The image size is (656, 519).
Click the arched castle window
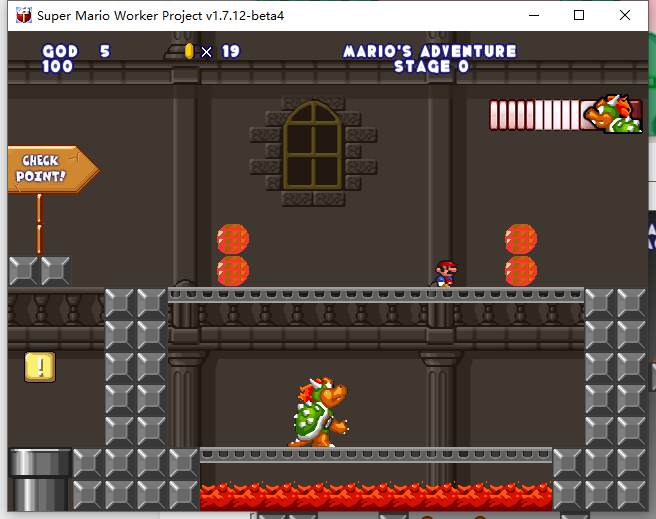[313, 145]
